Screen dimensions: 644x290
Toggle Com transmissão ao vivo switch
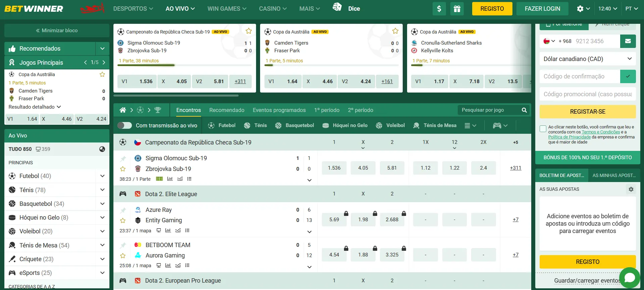point(125,125)
